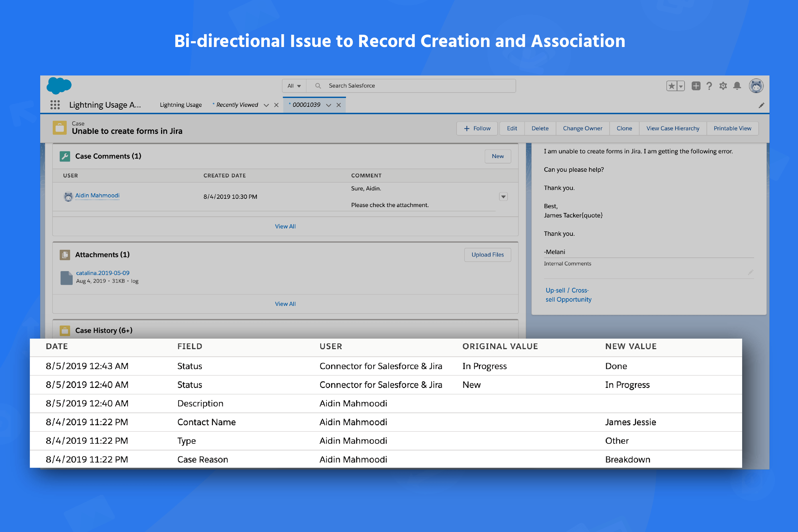The image size is (798, 532).
Task: Switch to the Lightning Usage tab
Action: click(x=181, y=105)
